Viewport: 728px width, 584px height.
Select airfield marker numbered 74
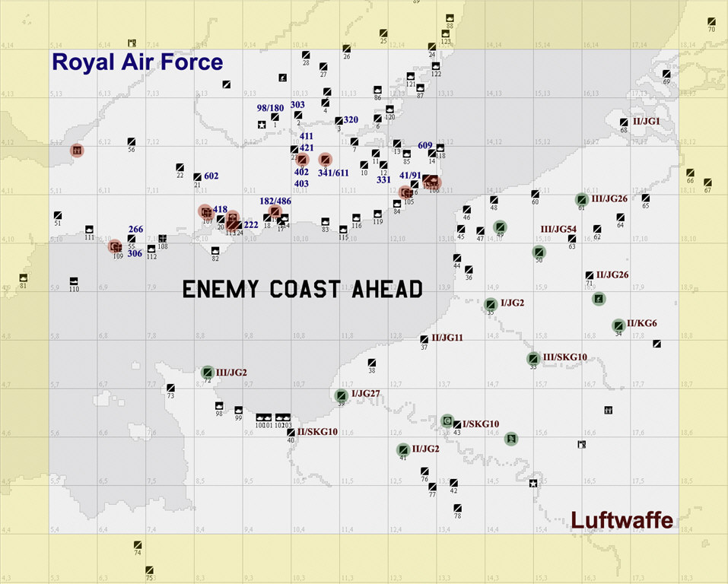tap(138, 545)
